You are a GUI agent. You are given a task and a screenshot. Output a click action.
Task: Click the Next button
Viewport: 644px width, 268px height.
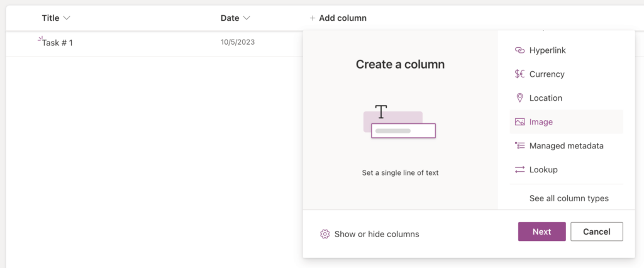(x=541, y=232)
